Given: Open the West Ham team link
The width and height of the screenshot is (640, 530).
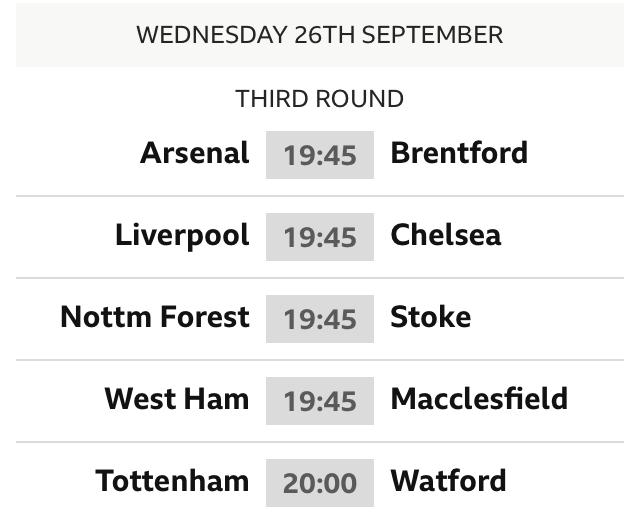Looking at the screenshot, I should (x=177, y=399).
